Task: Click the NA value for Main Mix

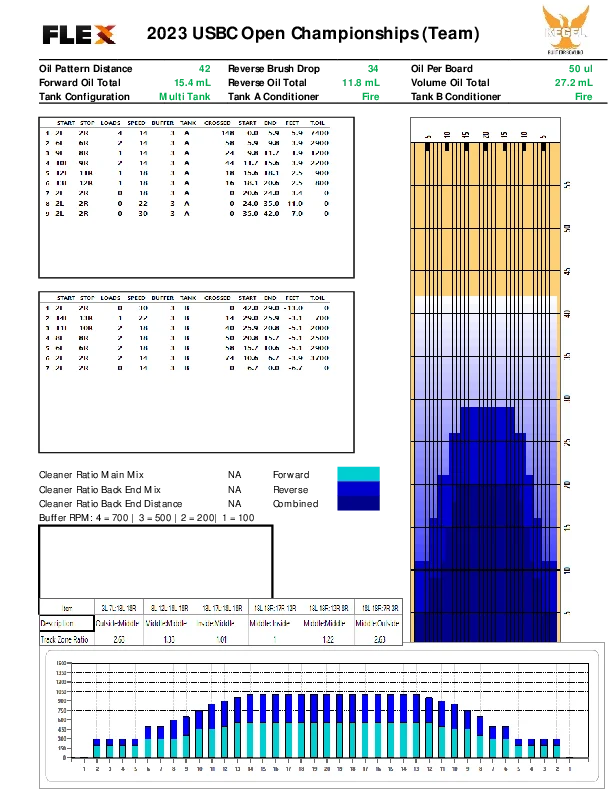Action: pyautogui.click(x=234, y=475)
